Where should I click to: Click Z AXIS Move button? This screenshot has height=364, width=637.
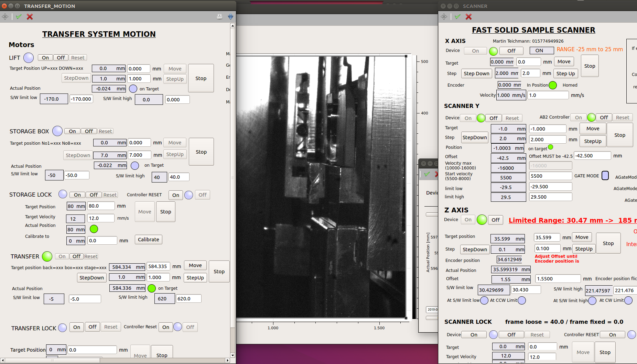(582, 237)
